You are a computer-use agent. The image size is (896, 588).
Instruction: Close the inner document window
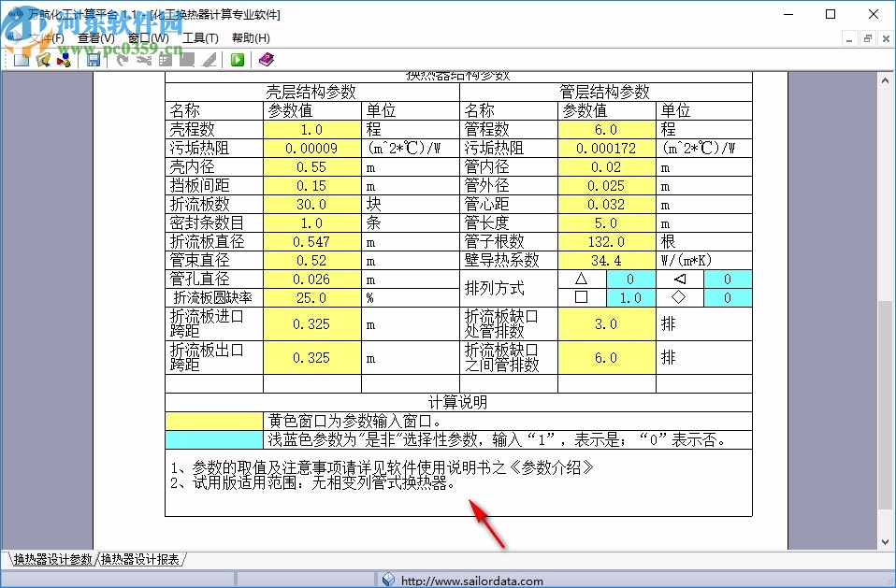(x=886, y=39)
